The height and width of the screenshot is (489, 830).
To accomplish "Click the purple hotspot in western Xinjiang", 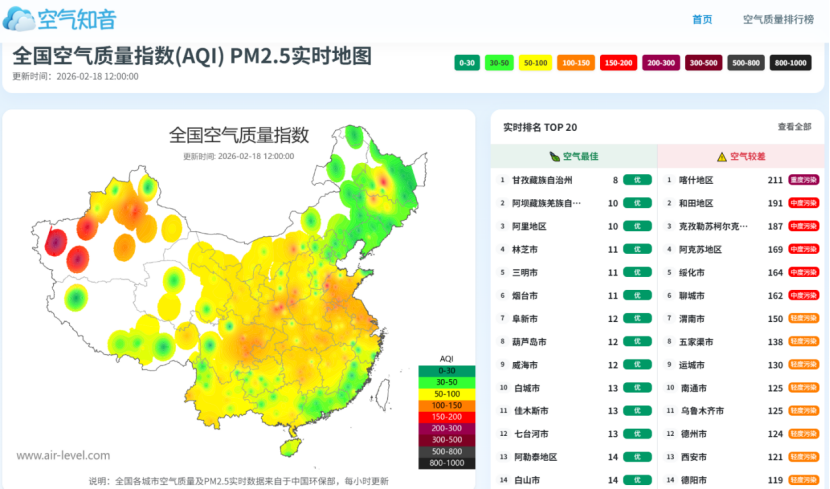I will pyautogui.click(x=55, y=242).
